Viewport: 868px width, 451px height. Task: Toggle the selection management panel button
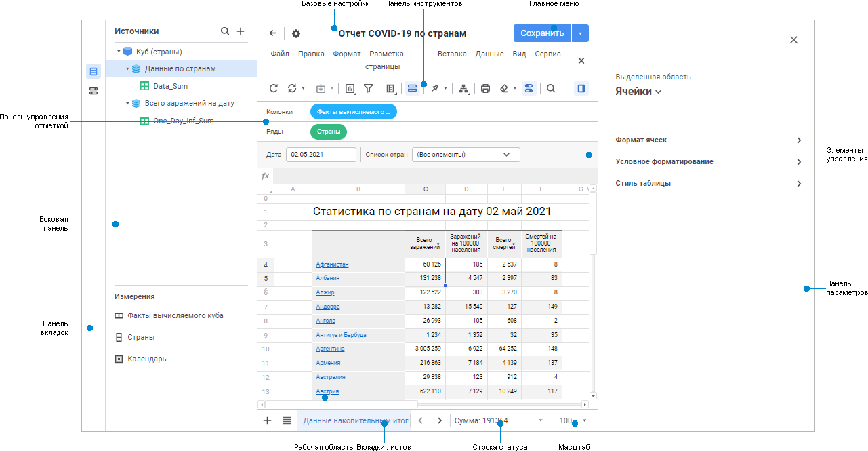(412, 88)
